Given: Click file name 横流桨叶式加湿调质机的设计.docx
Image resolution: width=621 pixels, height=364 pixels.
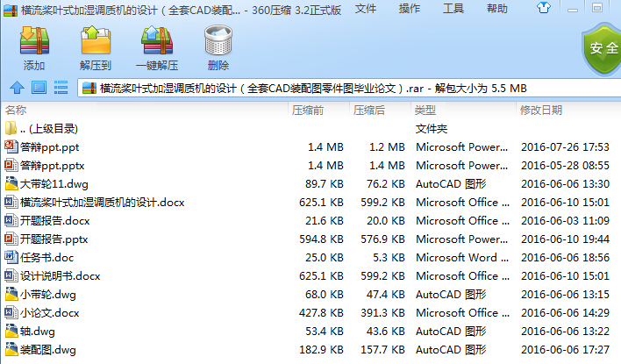Looking at the screenshot, I should click(x=102, y=203).
